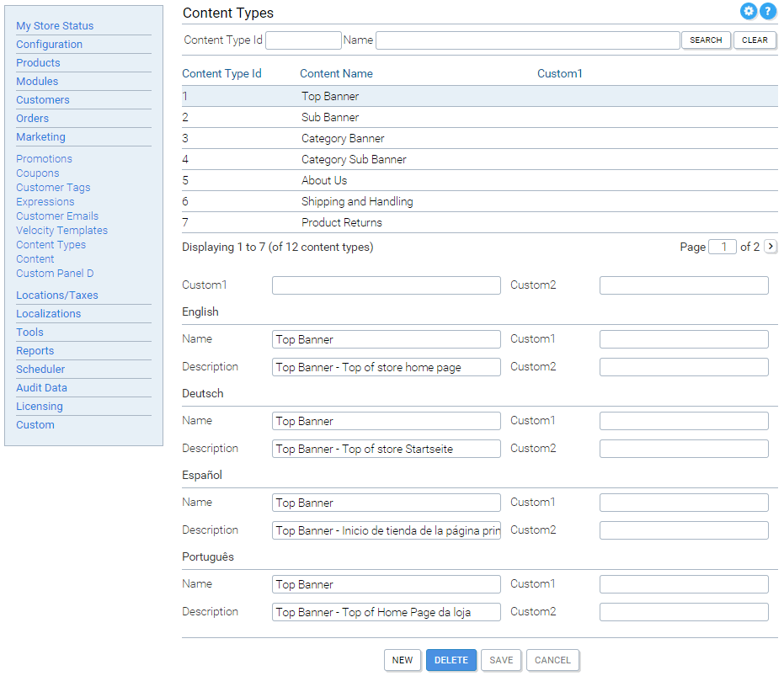Viewport: 784px width, 676px height.
Task: Sort by Content Type Id column header
Action: 221,73
